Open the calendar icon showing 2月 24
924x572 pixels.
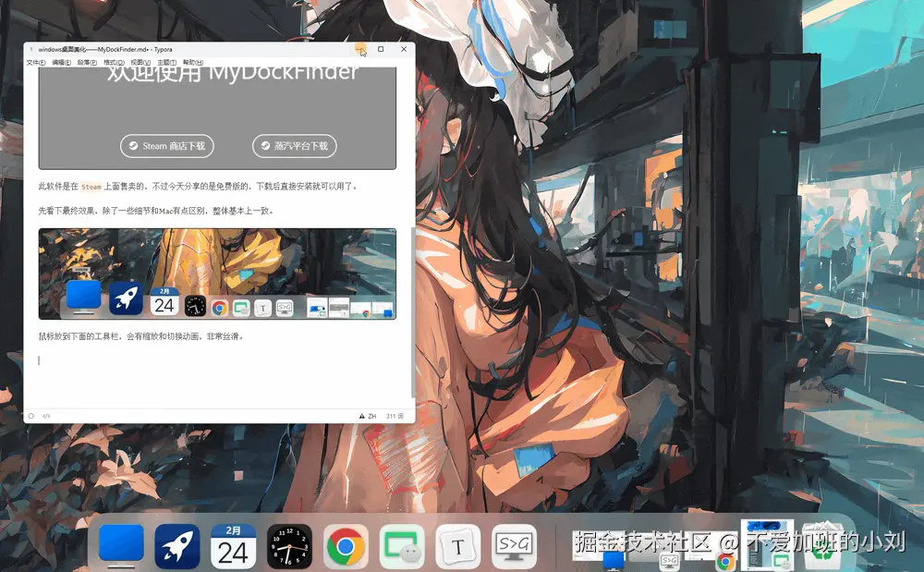234,546
